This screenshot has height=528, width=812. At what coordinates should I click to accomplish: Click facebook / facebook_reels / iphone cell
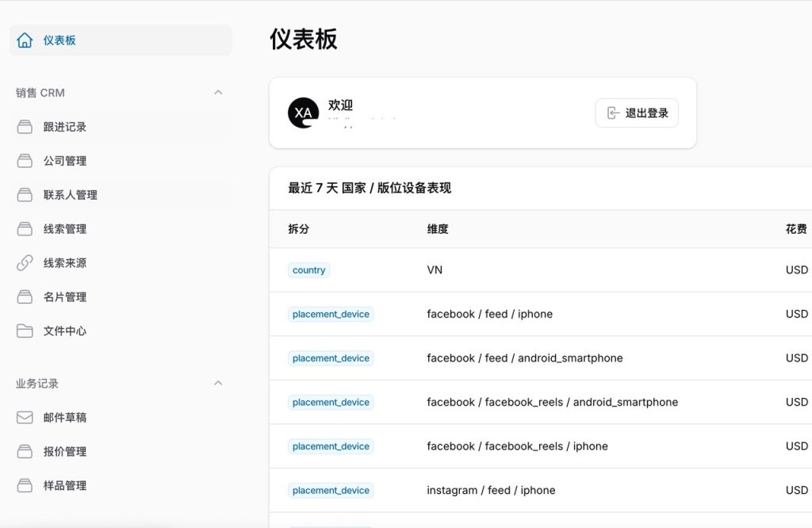point(517,446)
